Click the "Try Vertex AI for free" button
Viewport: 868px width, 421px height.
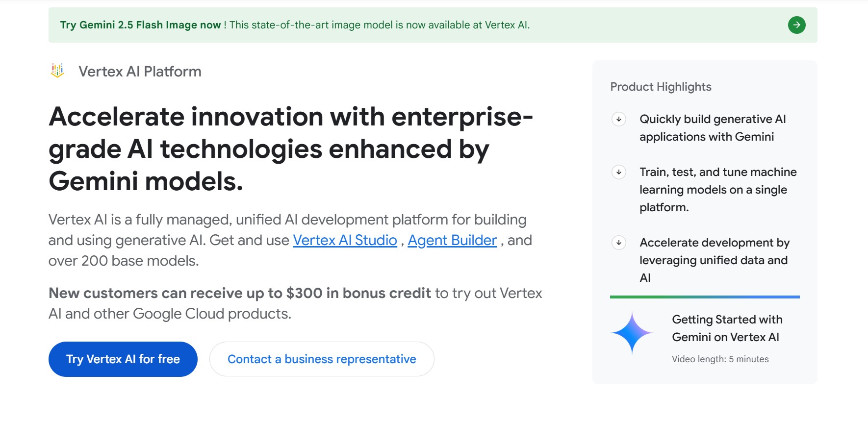123,359
